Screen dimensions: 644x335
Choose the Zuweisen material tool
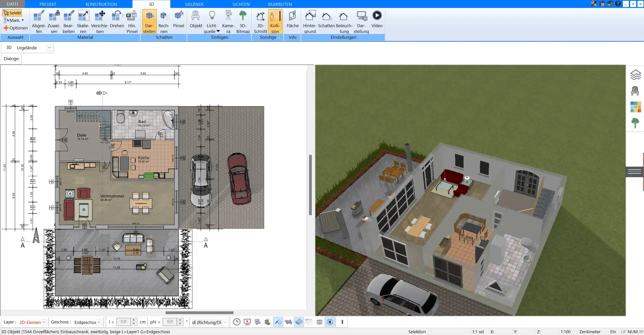point(54,22)
